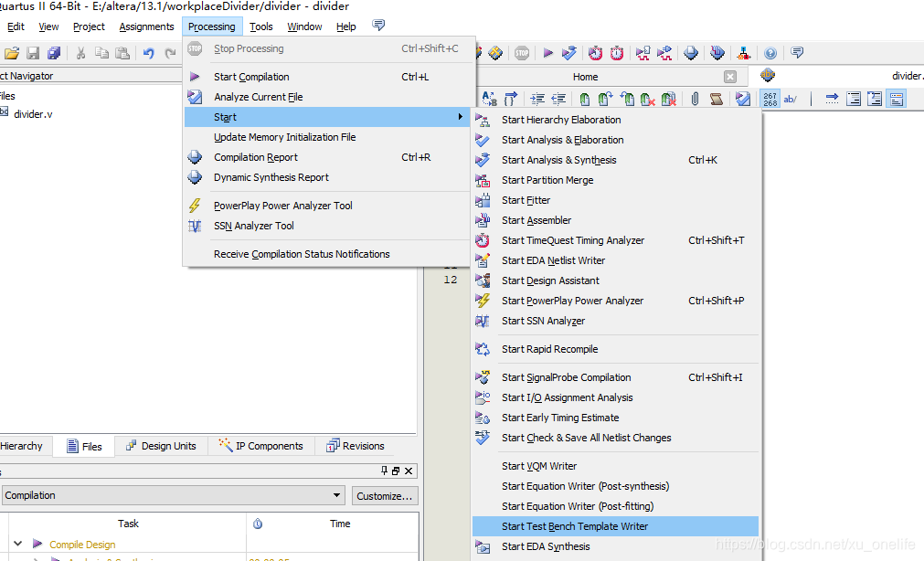Click the find matching braces editor icon
924x561 pixels.
pos(510,99)
